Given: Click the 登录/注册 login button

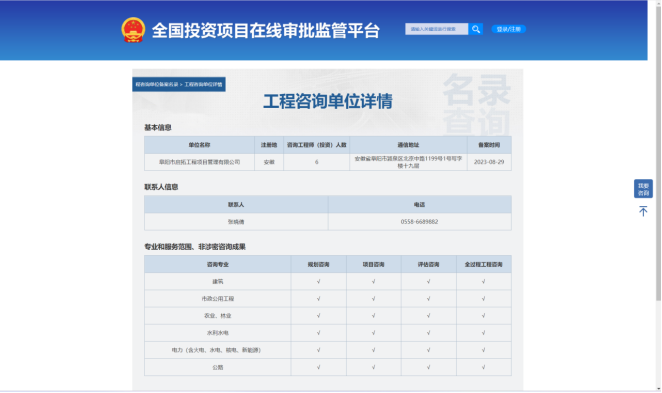Looking at the screenshot, I should (x=508, y=29).
